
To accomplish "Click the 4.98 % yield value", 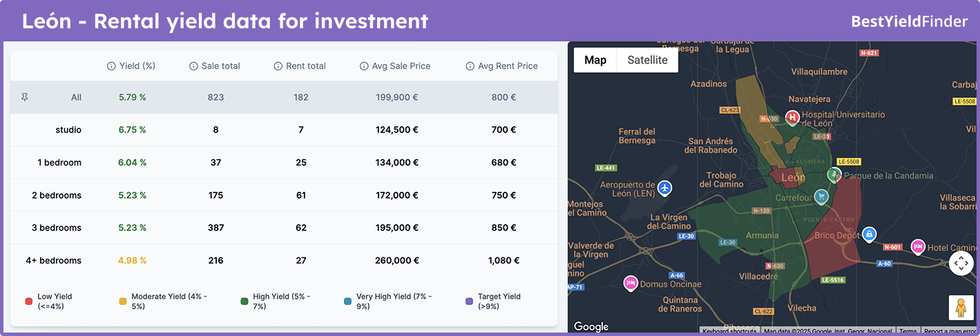I will pos(133,261).
